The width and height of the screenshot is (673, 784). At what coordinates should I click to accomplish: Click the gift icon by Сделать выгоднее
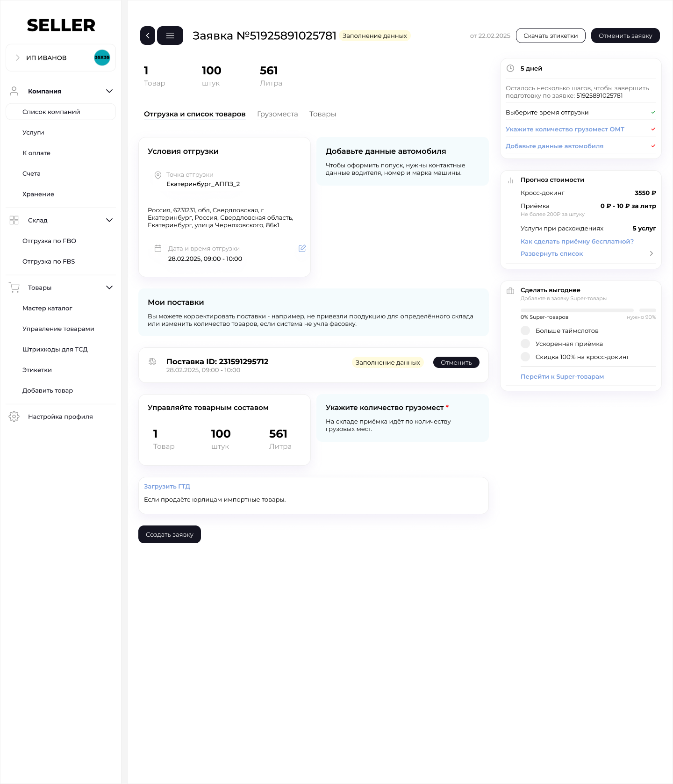click(x=510, y=291)
